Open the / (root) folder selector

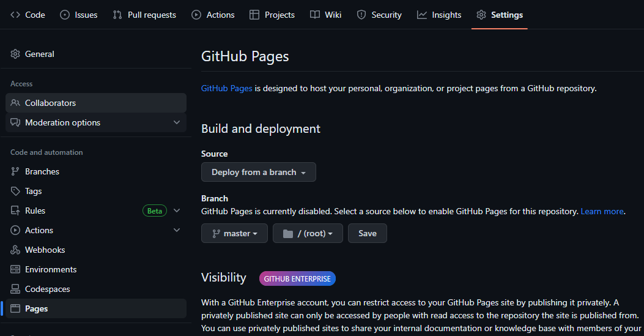[308, 233]
